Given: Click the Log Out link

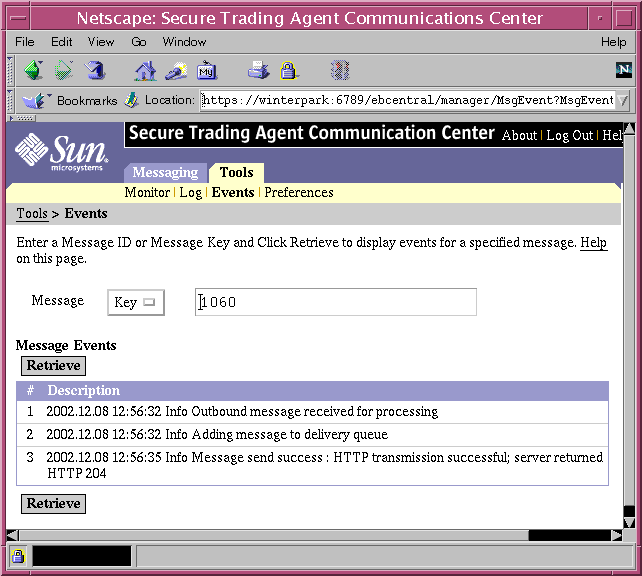Looking at the screenshot, I should click(x=570, y=135).
